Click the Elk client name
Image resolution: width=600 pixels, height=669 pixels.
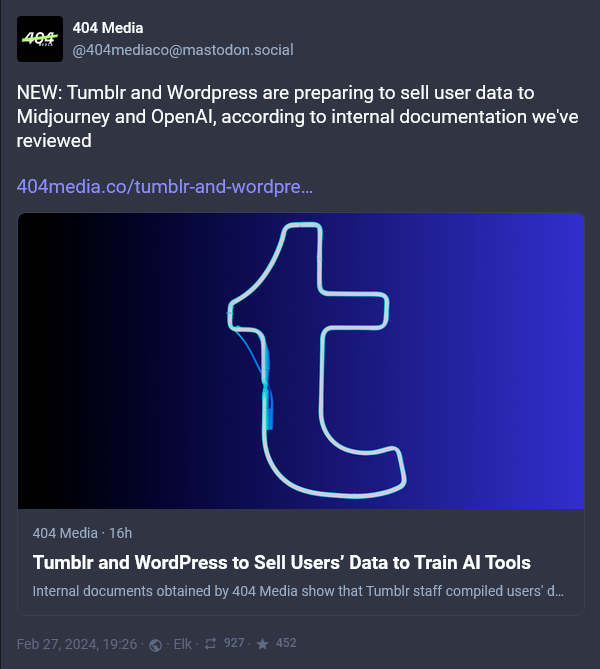183,644
